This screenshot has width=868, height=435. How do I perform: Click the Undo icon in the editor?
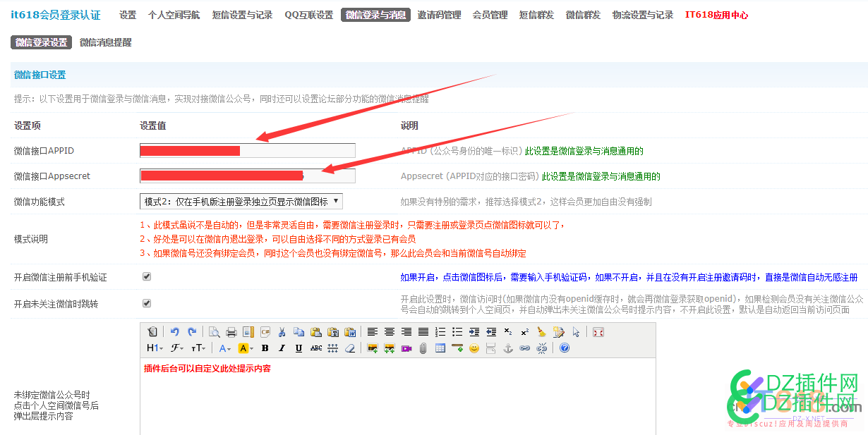tap(174, 331)
